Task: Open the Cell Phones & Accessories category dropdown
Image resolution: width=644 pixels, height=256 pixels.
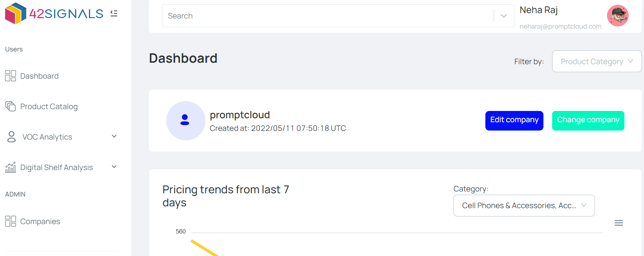Action: (523, 206)
